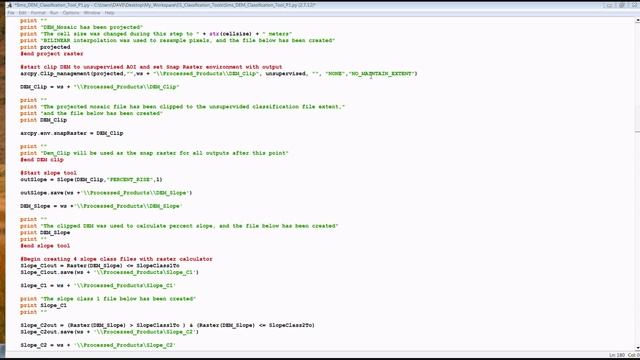Click the '#start clip DEM to unsupervised AOI' comment
The image size is (640, 360).
tap(151, 67)
